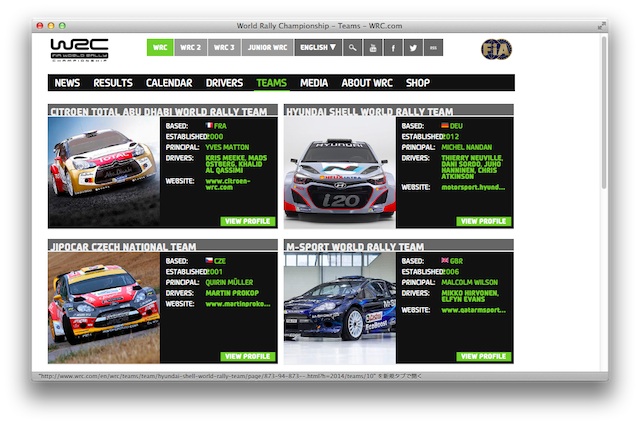Click View Profile for Hyundai Shell team
The width and height of the screenshot is (640, 425).
[x=484, y=221]
